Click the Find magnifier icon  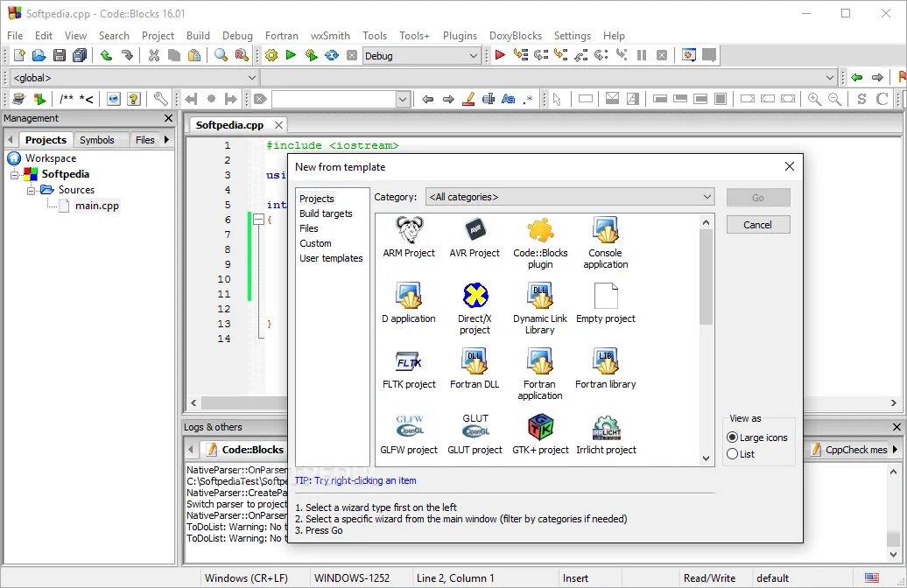click(221, 55)
